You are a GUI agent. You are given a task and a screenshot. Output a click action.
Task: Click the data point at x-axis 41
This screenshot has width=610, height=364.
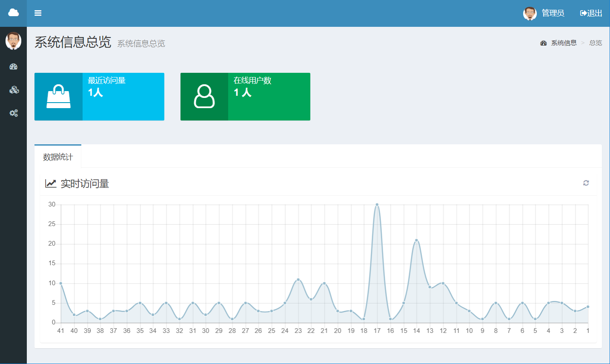tap(61, 284)
